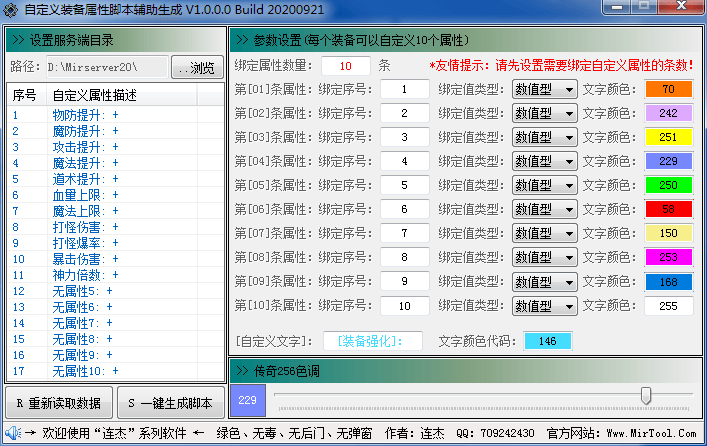
Task: Click the reload data button
Action: (x=58, y=403)
